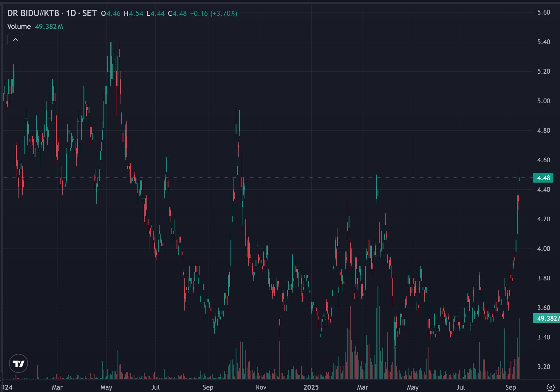Click the 4.60 price axis label
Screen dimensions: 560x392
point(544,160)
